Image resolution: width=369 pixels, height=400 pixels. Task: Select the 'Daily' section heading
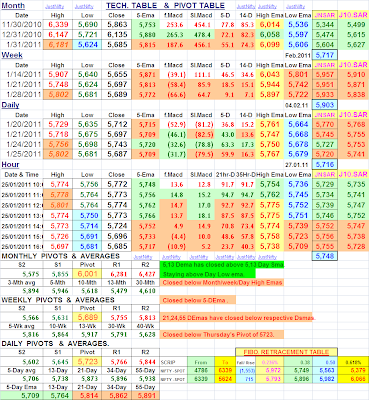(10, 105)
